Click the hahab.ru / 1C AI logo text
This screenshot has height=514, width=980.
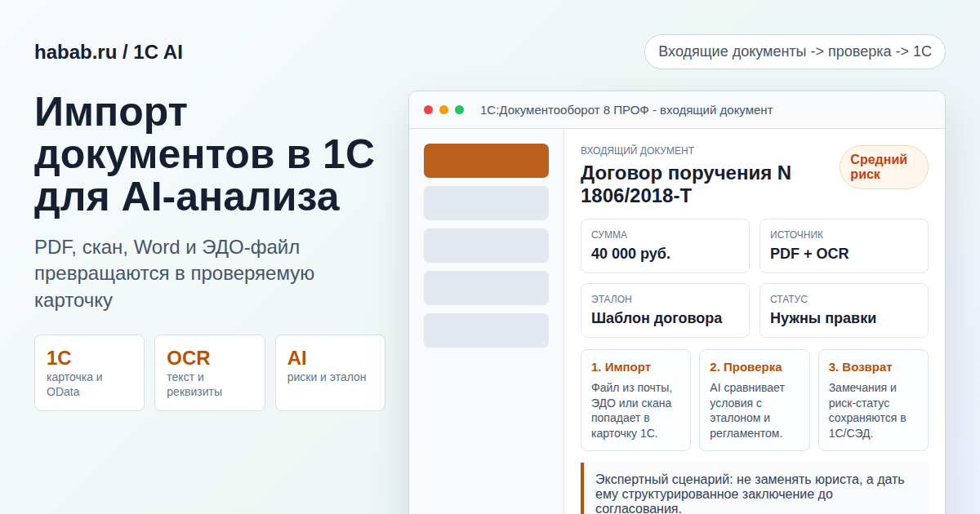tap(109, 52)
